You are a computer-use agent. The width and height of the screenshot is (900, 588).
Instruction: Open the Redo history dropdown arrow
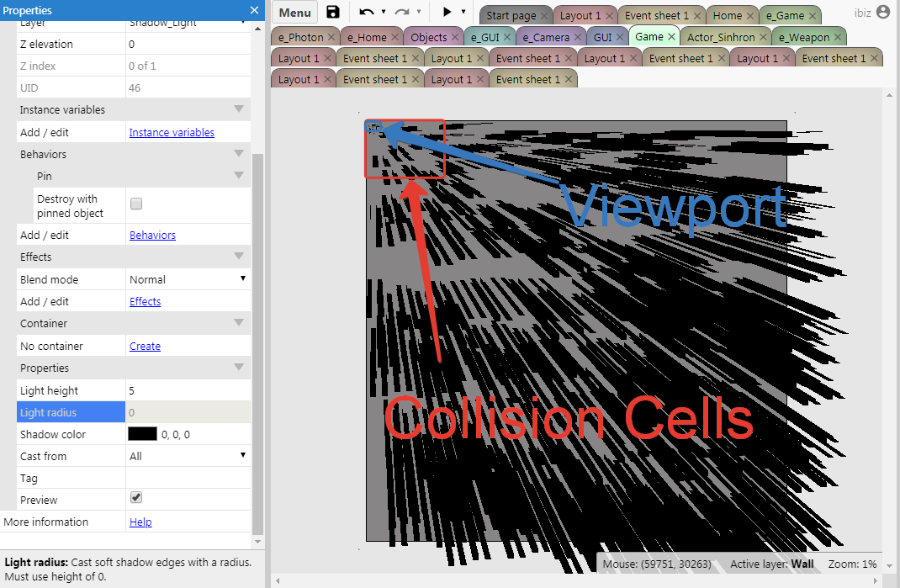click(x=419, y=12)
